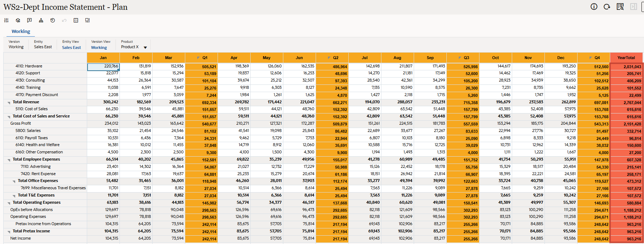The image size is (644, 244).
Task: Collapse the Total Employee Expenses rows
Action: click(x=9, y=160)
